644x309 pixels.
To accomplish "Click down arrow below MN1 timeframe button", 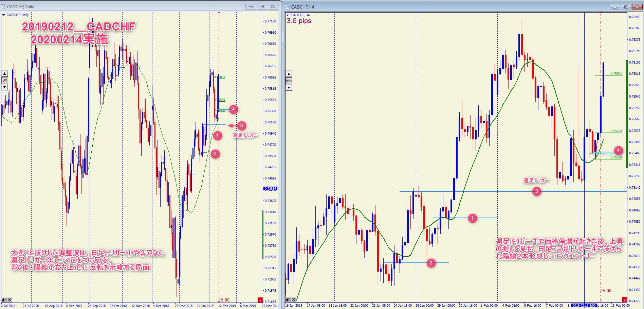I will (x=289, y=88).
